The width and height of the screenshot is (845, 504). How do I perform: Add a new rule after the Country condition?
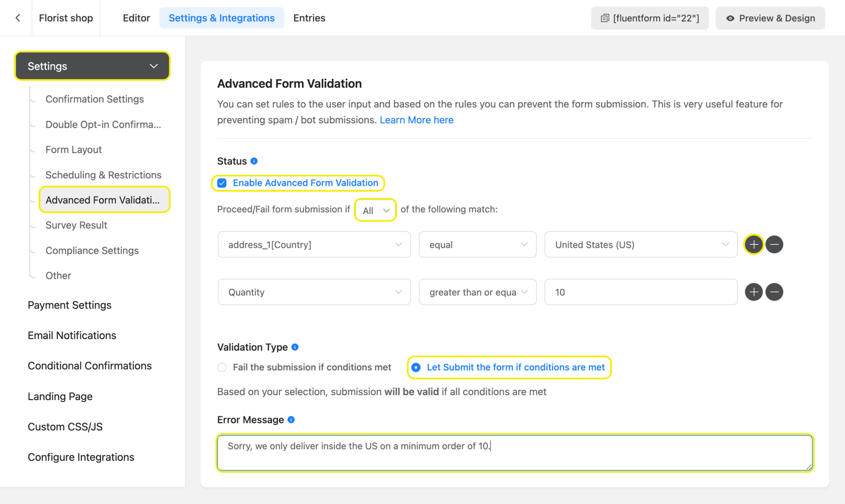tap(753, 244)
